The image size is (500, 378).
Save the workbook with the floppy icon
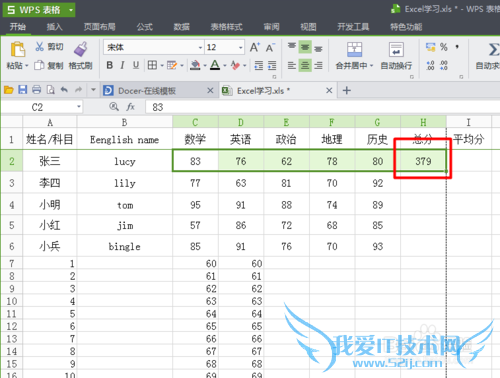point(23,90)
